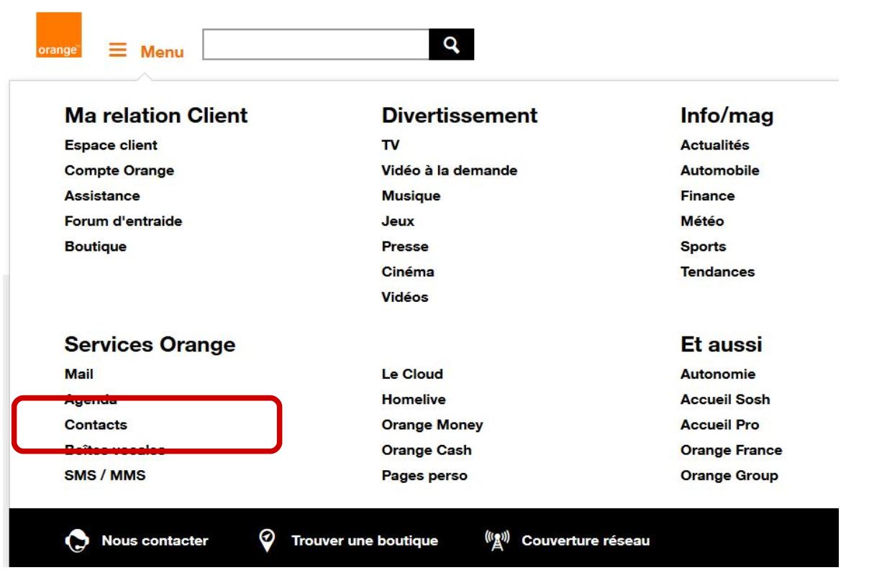Open Autonomie under Et aussi
The image size is (869, 588).
click(718, 374)
